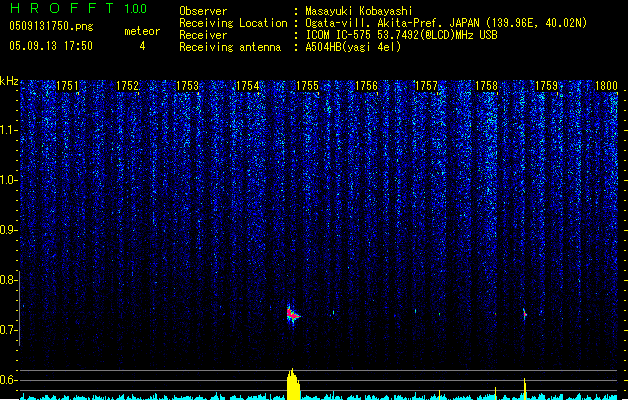Viewport: 629px width, 400px height.
Task: Click the 1758 time marker
Action: point(486,86)
